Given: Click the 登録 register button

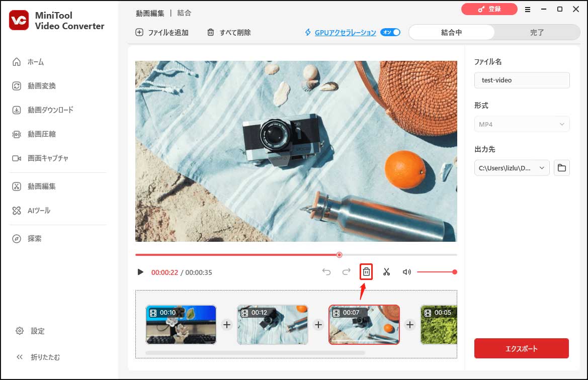Looking at the screenshot, I should pos(489,9).
